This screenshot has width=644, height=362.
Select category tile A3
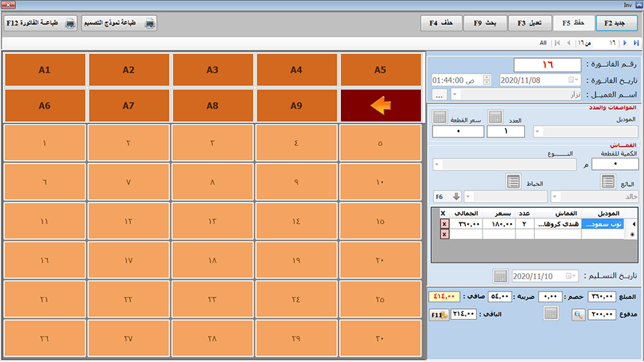[x=212, y=70]
